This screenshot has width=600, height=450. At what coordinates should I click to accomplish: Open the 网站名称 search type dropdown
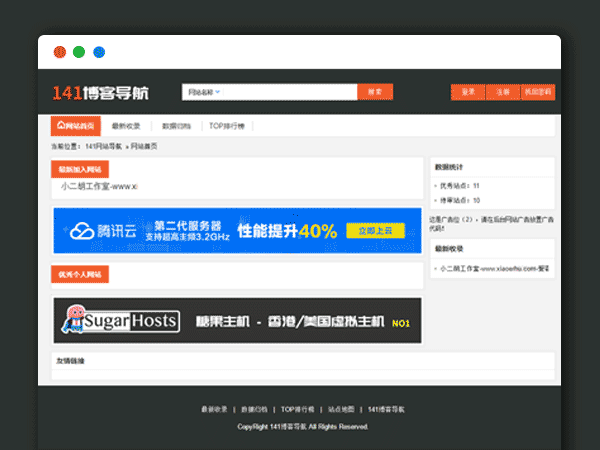click(x=202, y=92)
